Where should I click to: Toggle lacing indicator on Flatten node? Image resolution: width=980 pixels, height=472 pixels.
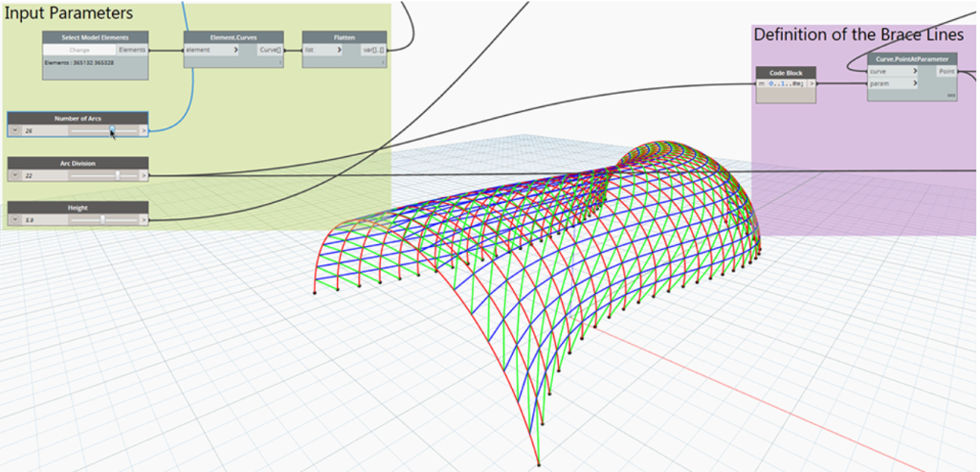pos(383,63)
